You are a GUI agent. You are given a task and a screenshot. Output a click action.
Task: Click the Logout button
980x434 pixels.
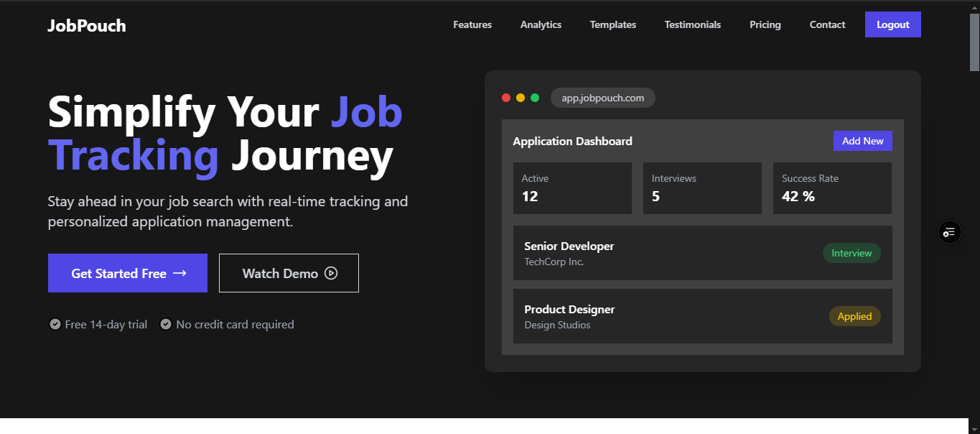tap(892, 24)
